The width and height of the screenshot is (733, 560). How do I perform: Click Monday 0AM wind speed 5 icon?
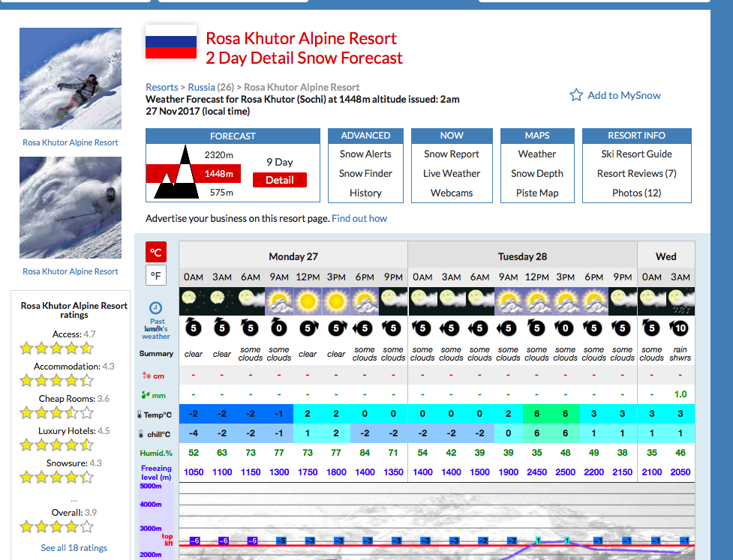193,328
